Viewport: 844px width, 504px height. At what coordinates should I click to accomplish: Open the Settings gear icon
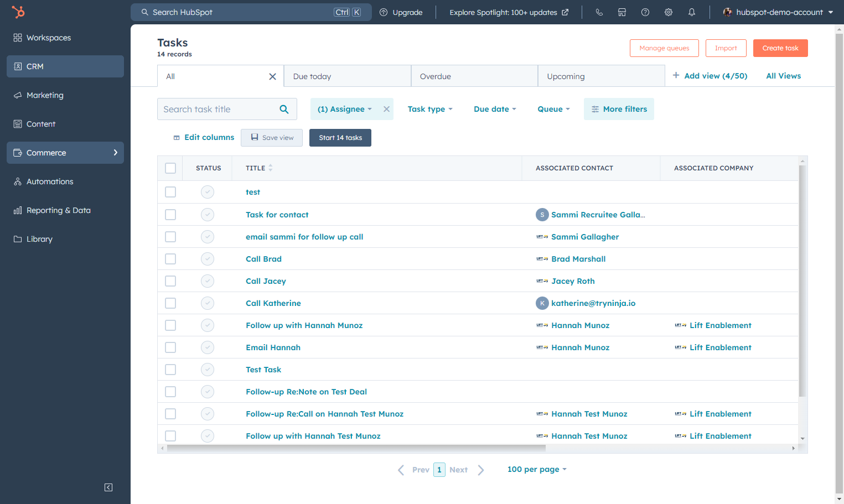pyautogui.click(x=669, y=12)
